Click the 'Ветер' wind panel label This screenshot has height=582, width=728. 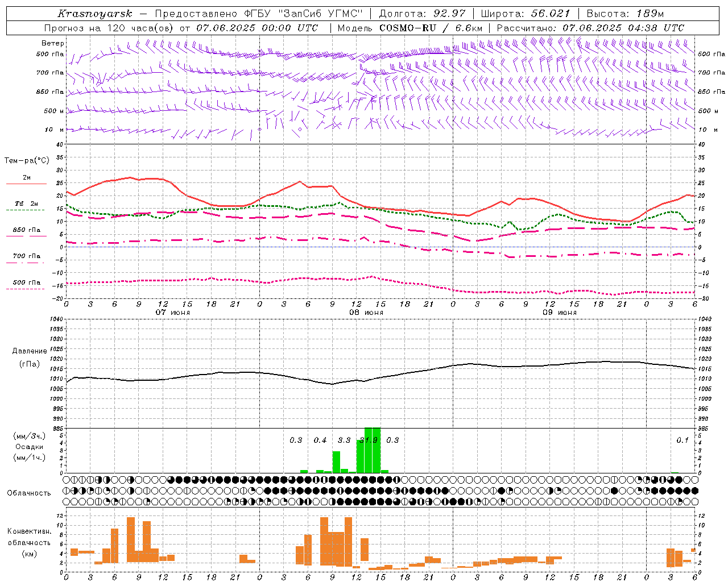pyautogui.click(x=53, y=43)
